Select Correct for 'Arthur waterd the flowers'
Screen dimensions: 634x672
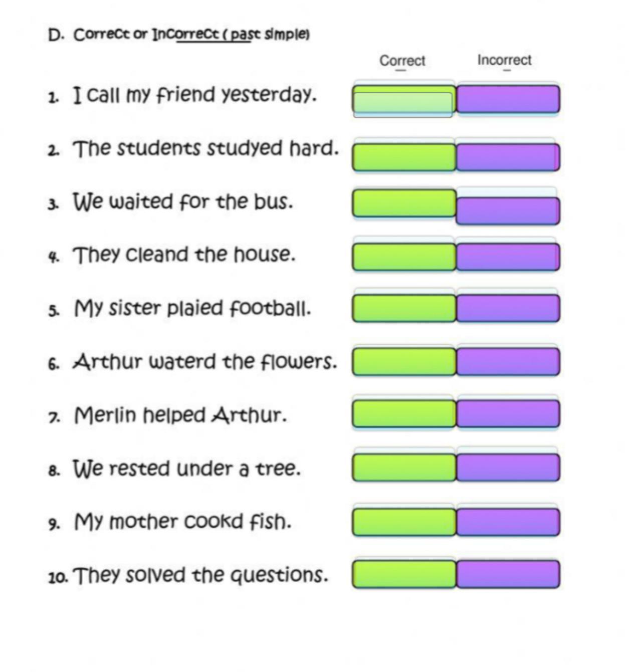[x=404, y=362]
